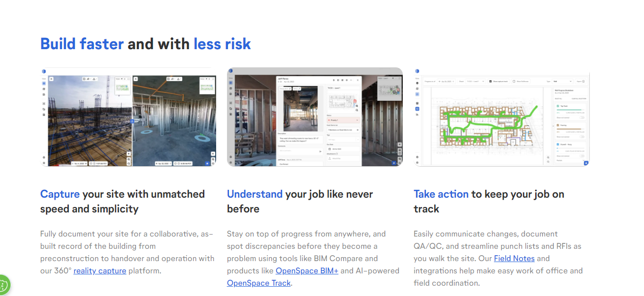Click the calendar icon next to the due date field
Image resolution: width=644 pixels, height=296 pixels.
tap(329, 149)
